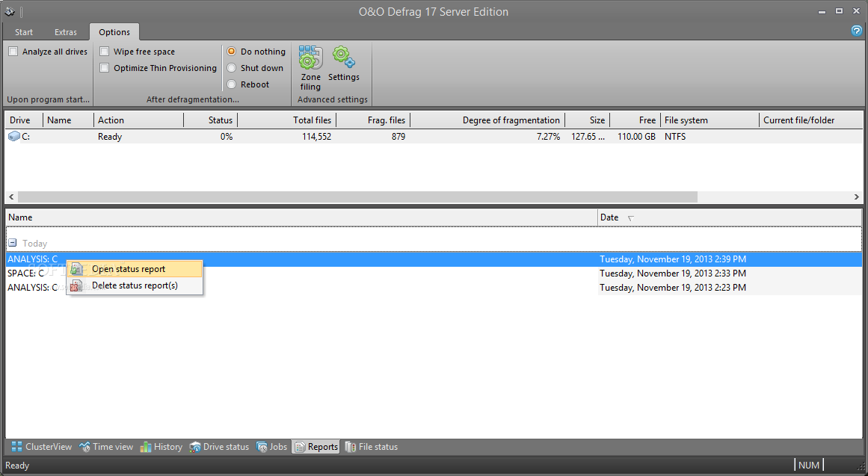Click the 110.00 GB free space cell
Screen dimensions: 868x476
[636, 136]
